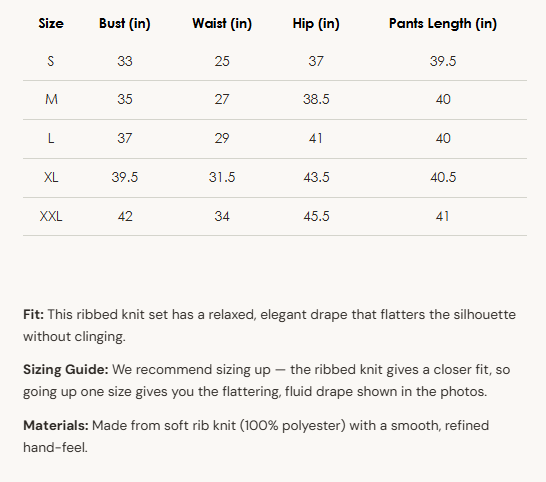Click the XXL hip value 45.5
This screenshot has height=482, width=546.
click(x=316, y=216)
